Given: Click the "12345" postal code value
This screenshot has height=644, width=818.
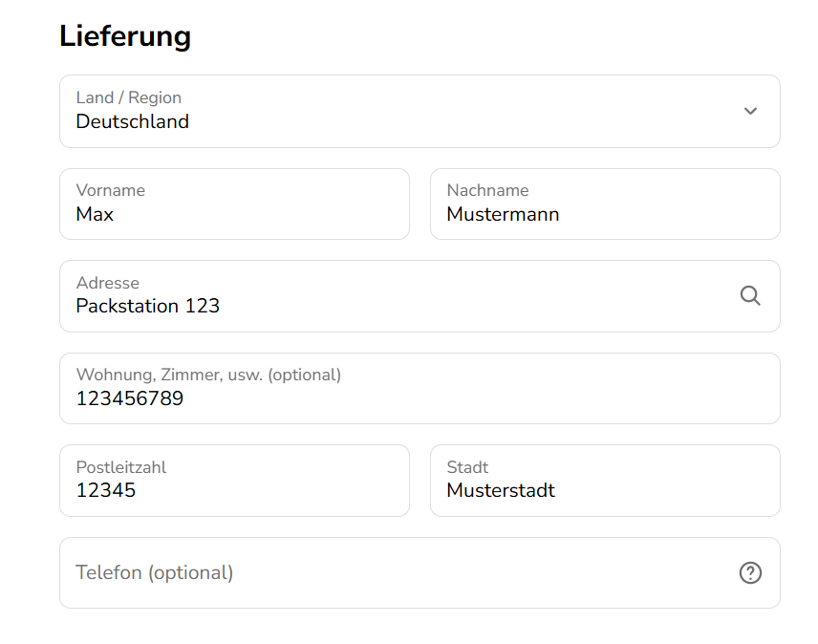Looking at the screenshot, I should click(106, 490).
